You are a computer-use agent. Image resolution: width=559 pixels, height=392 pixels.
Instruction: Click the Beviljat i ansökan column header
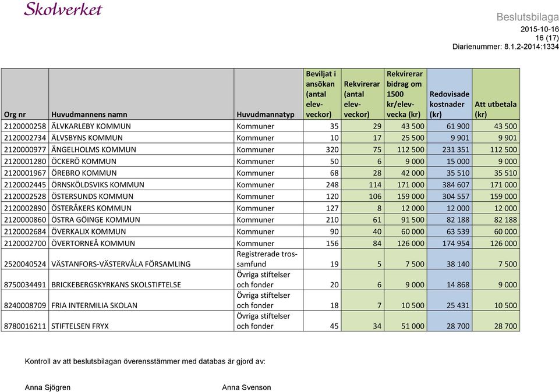pyautogui.click(x=321, y=94)
